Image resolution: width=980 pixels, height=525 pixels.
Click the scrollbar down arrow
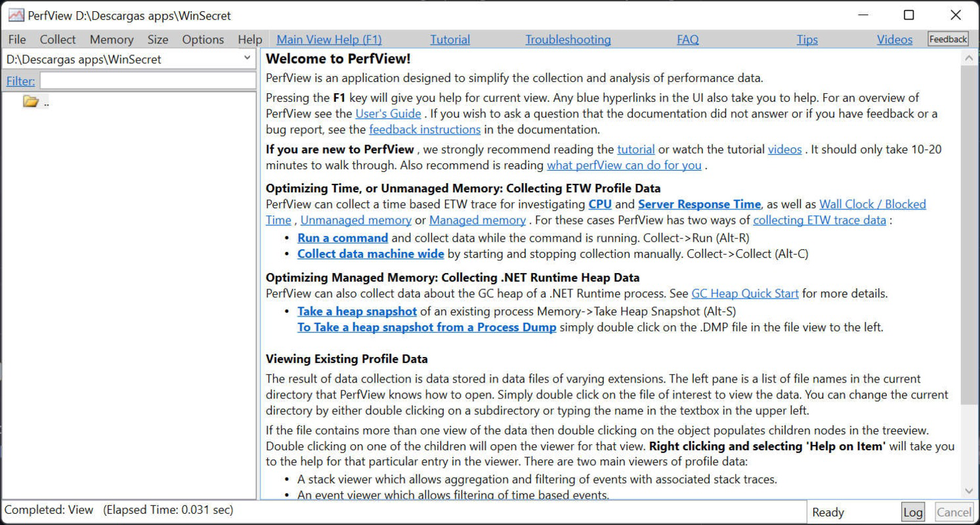(x=970, y=490)
